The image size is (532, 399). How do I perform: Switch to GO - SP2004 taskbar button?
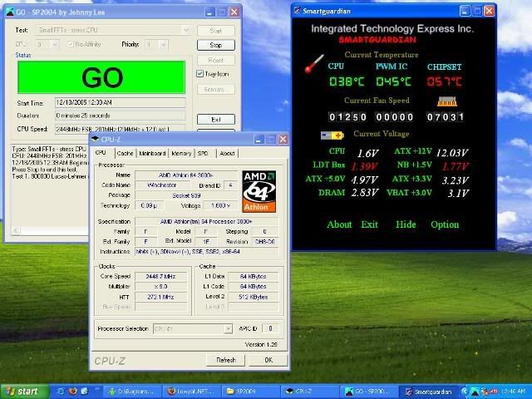370,392
